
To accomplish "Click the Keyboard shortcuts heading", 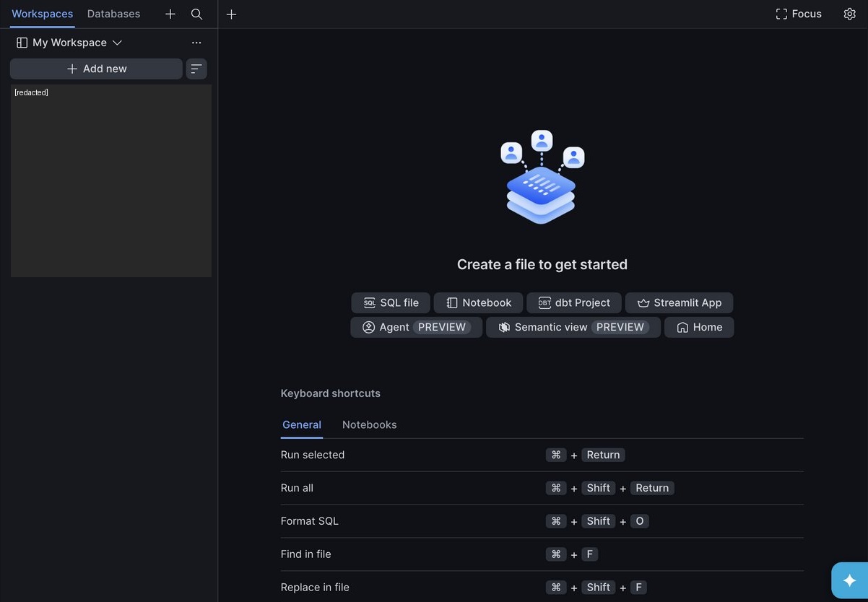I will pyautogui.click(x=331, y=393).
